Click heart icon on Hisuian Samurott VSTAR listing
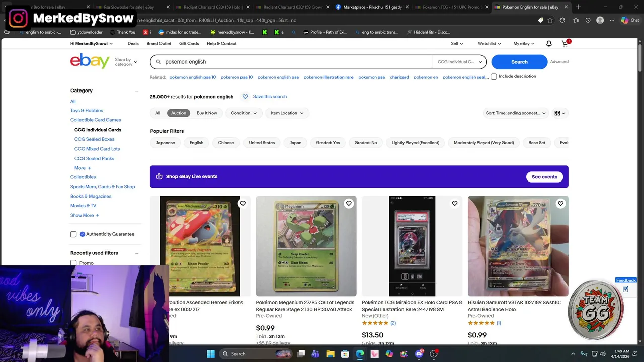Image resolution: width=644 pixels, height=362 pixels. pos(560,204)
